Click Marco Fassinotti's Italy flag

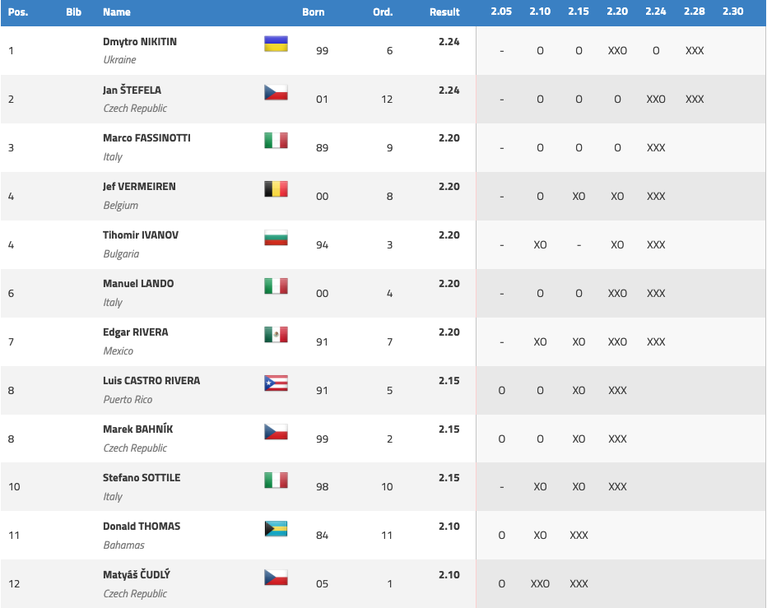(276, 140)
